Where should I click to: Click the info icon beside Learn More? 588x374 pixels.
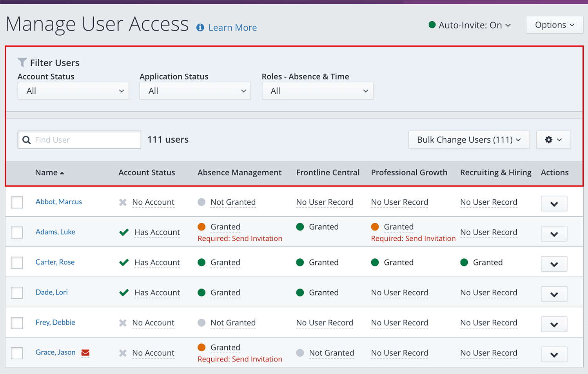tap(200, 27)
